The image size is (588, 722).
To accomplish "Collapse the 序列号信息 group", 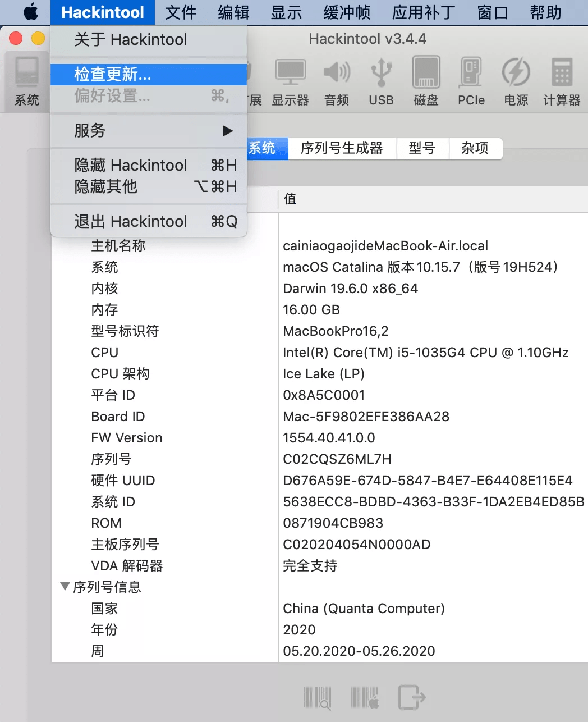I will (65, 586).
